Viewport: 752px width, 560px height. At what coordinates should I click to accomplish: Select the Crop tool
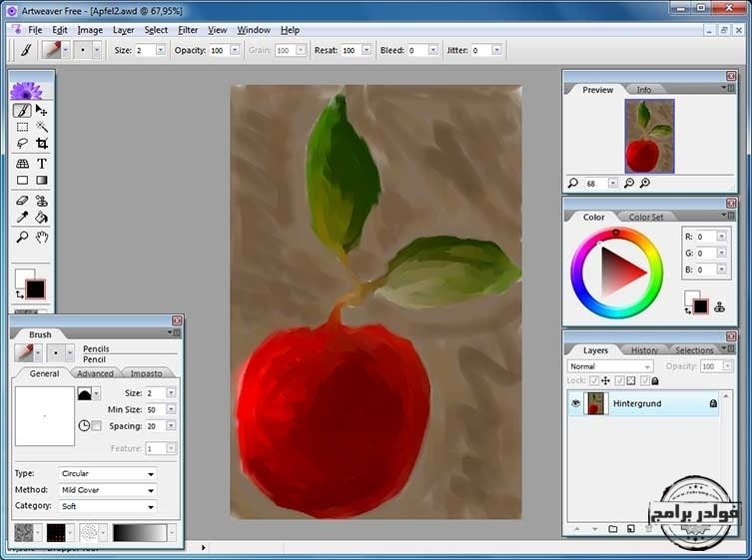click(42, 144)
